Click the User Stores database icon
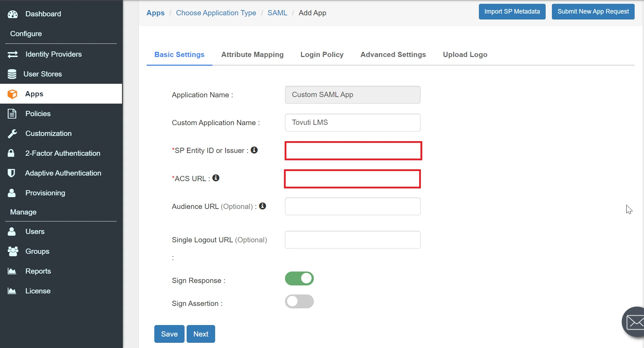Viewport: 644px width, 348px height. [x=12, y=74]
